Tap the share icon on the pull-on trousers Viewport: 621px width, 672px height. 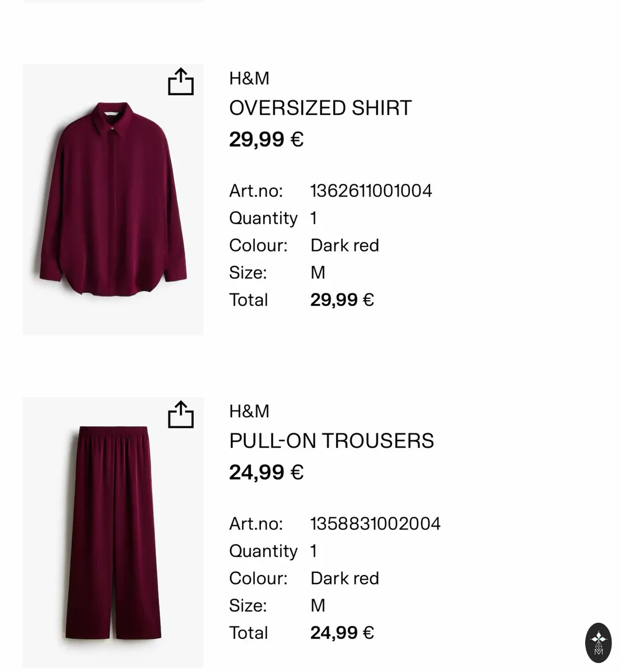coord(181,414)
